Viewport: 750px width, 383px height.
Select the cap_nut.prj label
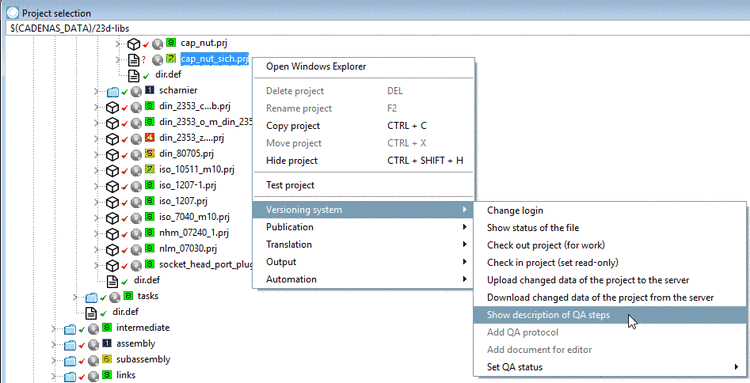pyautogui.click(x=204, y=43)
